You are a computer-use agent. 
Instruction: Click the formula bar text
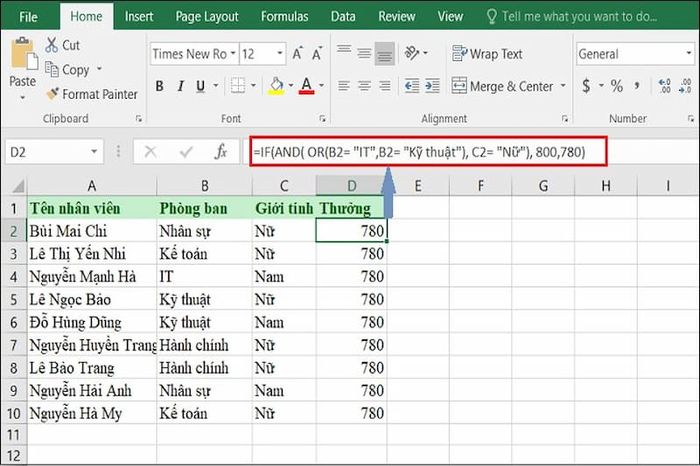coord(419,152)
